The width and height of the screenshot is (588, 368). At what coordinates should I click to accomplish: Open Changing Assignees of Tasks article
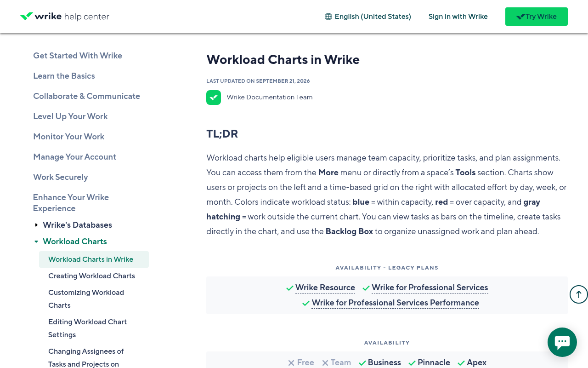[86, 358]
